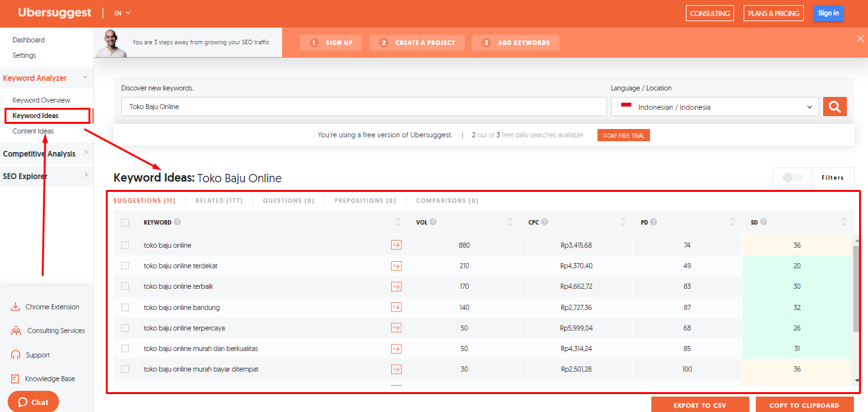The height and width of the screenshot is (412, 868).
Task: Click the 7-DAY FREE TRIAL button
Action: (624, 135)
